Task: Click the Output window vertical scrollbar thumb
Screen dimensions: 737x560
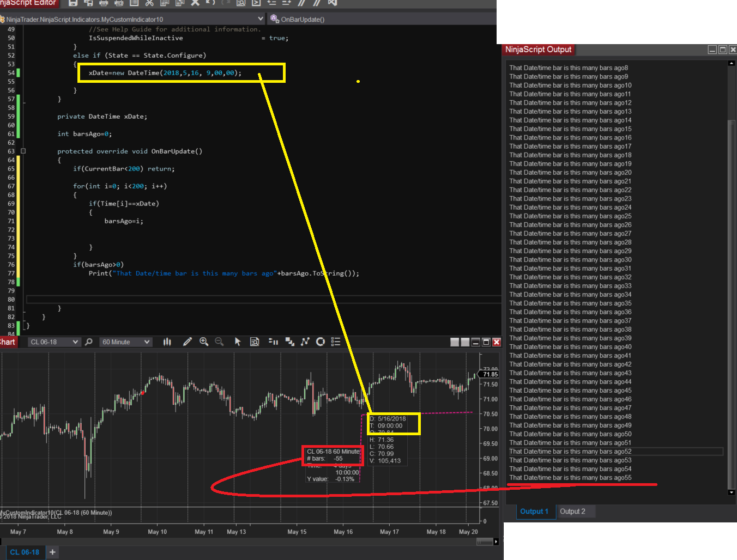Action: 732,304
